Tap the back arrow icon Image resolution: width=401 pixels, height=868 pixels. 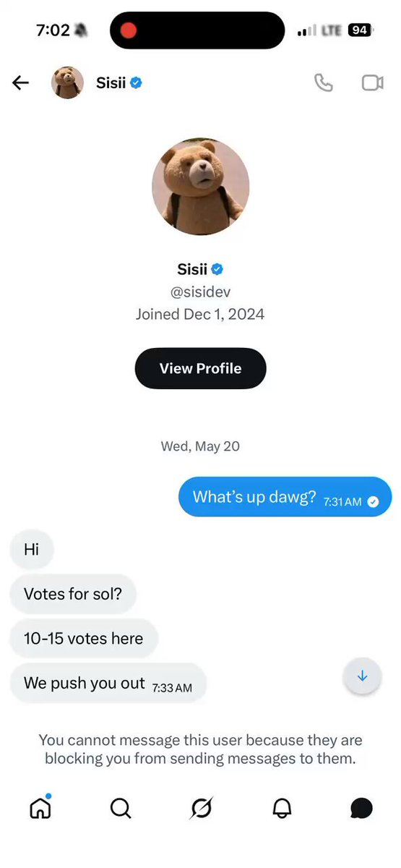click(x=20, y=82)
